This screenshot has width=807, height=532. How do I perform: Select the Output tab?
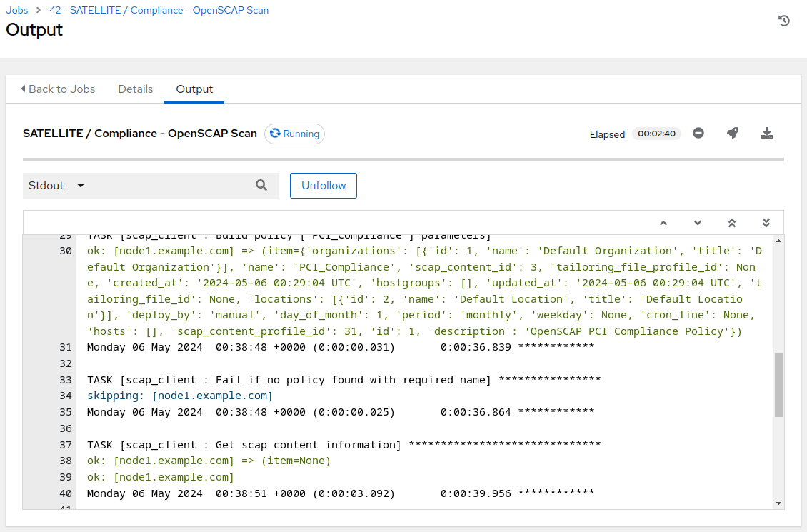[x=194, y=89]
